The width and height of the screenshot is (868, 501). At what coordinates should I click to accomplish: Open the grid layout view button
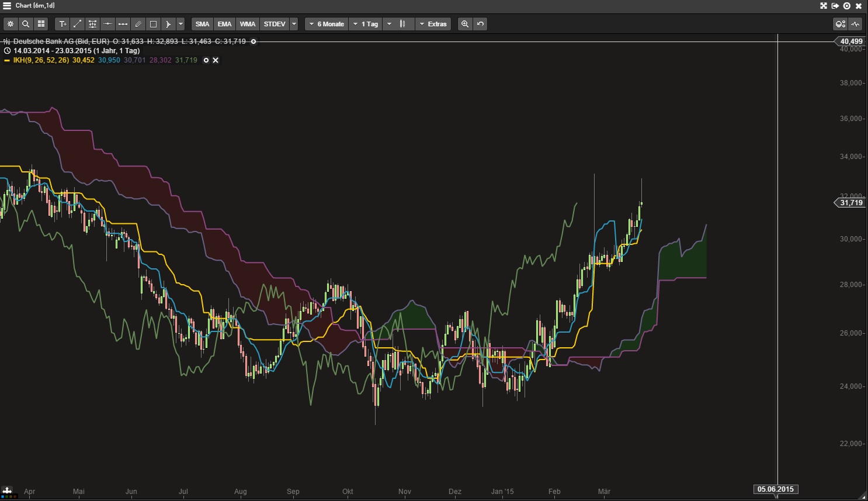coord(41,24)
